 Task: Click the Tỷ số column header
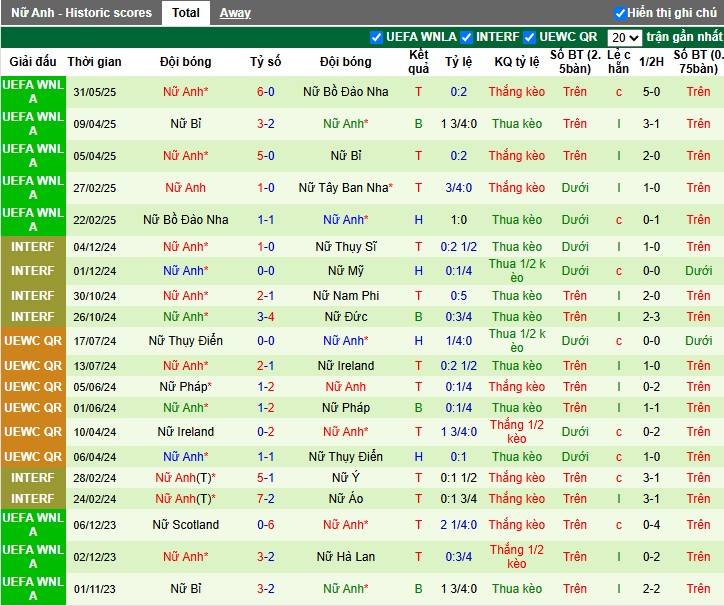(265, 62)
